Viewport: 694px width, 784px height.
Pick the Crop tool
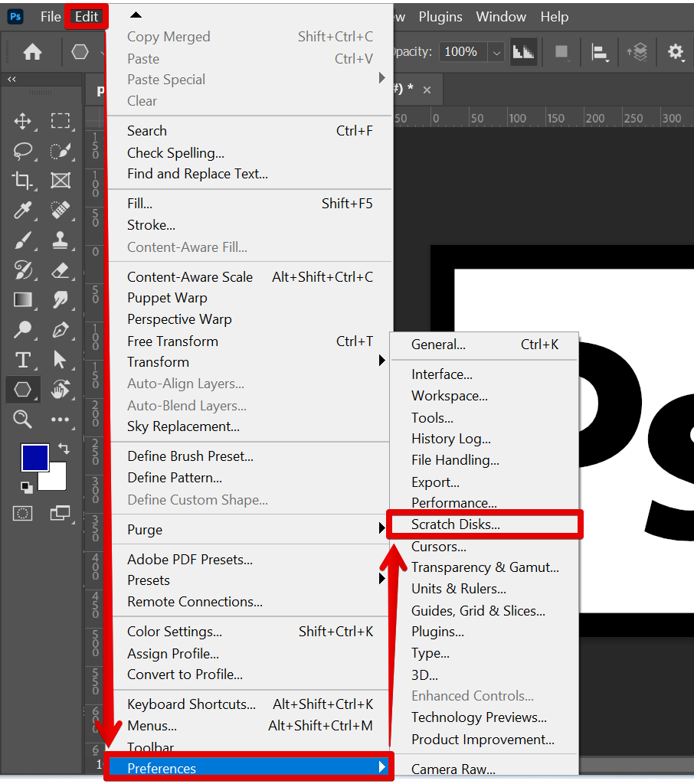point(23,181)
